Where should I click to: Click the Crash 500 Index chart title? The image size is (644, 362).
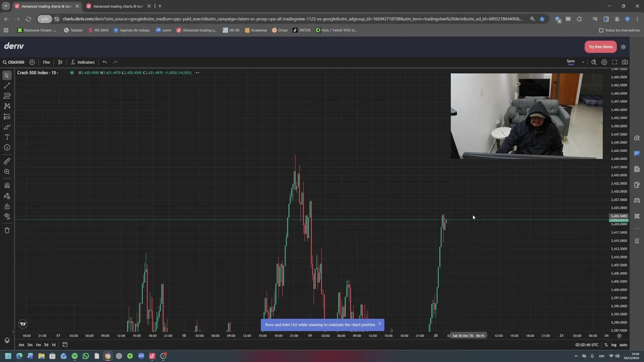coord(37,72)
